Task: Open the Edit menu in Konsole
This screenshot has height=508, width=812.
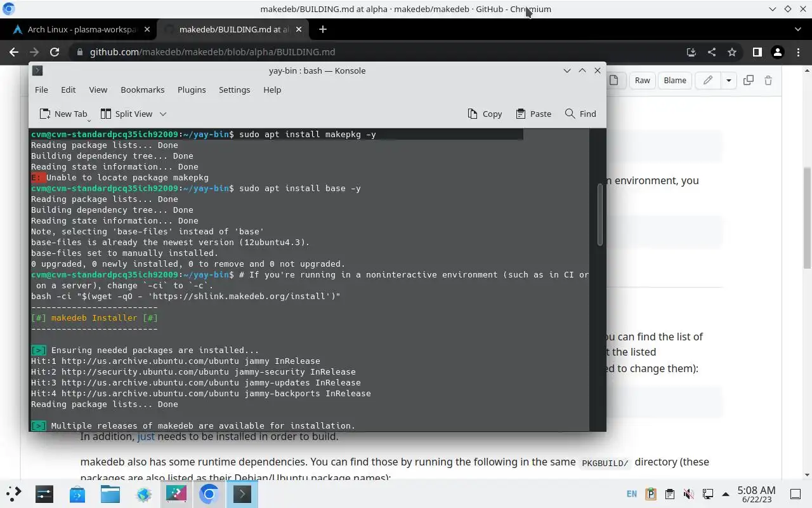Action: tap(68, 90)
